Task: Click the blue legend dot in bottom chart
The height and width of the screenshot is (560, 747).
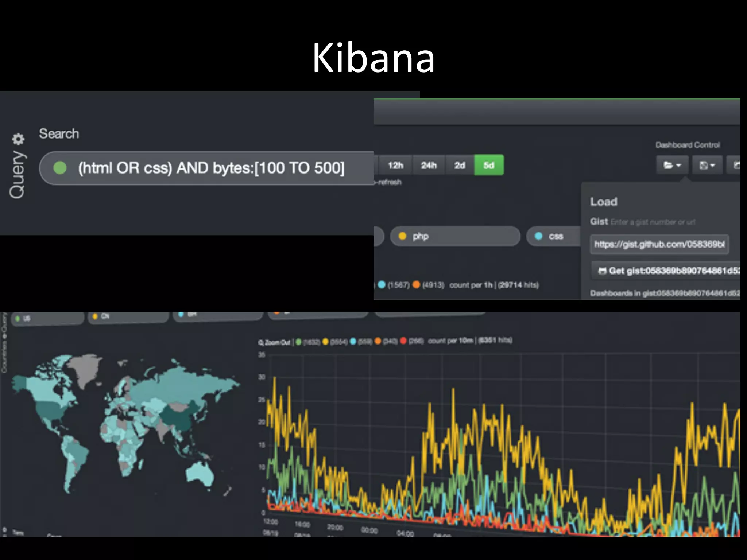Action: click(353, 341)
